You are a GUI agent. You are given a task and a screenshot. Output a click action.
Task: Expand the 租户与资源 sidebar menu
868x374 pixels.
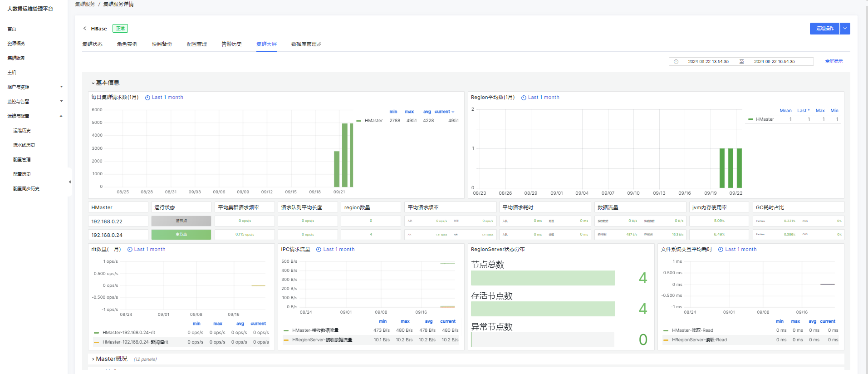(x=61, y=87)
